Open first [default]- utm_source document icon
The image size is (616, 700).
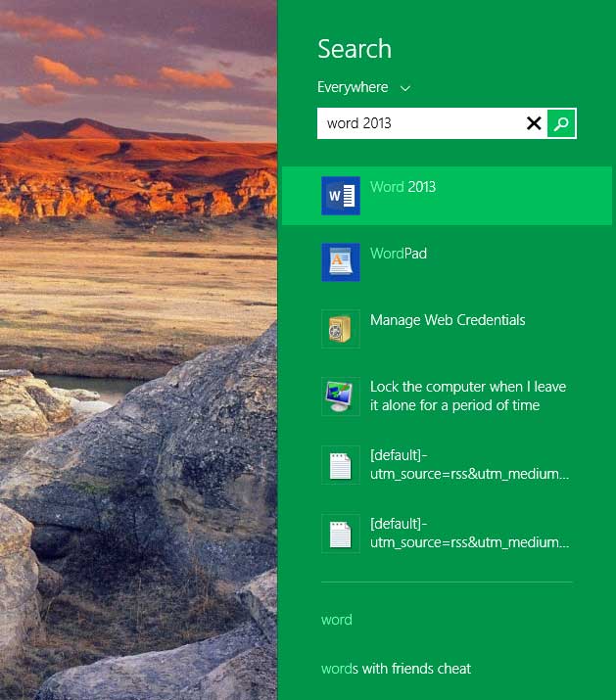pyautogui.click(x=341, y=465)
